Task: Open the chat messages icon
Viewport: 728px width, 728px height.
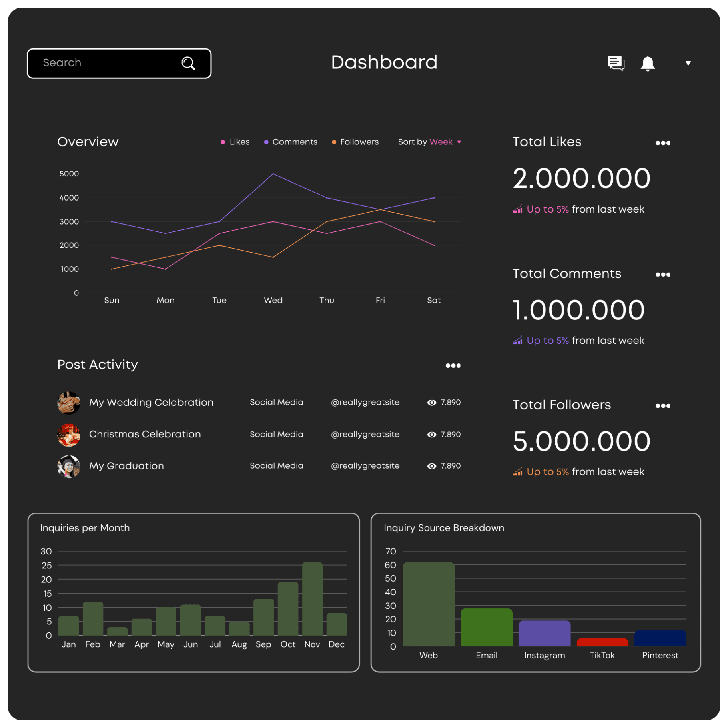Action: [x=615, y=63]
